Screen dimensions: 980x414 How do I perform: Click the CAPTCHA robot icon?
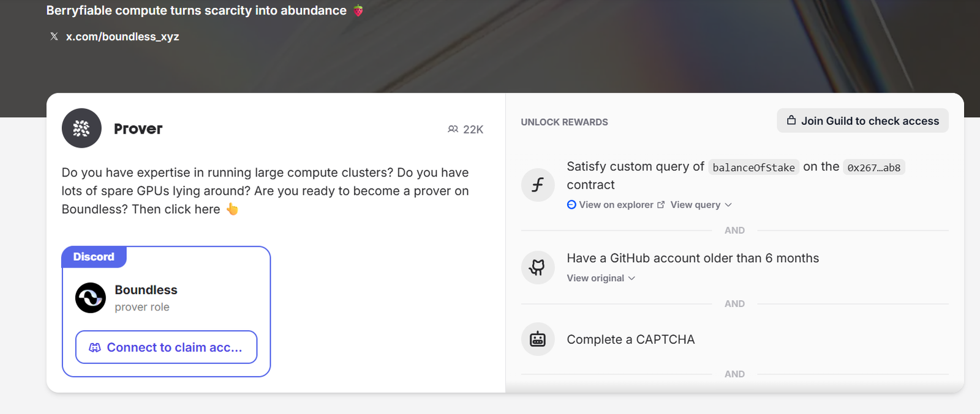(x=538, y=339)
